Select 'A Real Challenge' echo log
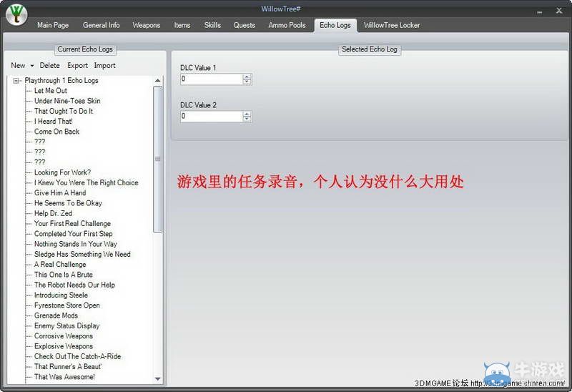Screen dimensions: 572x392 [60, 264]
